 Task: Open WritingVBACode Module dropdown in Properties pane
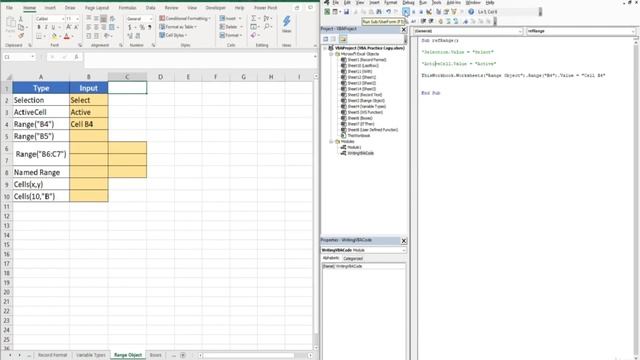click(x=403, y=250)
